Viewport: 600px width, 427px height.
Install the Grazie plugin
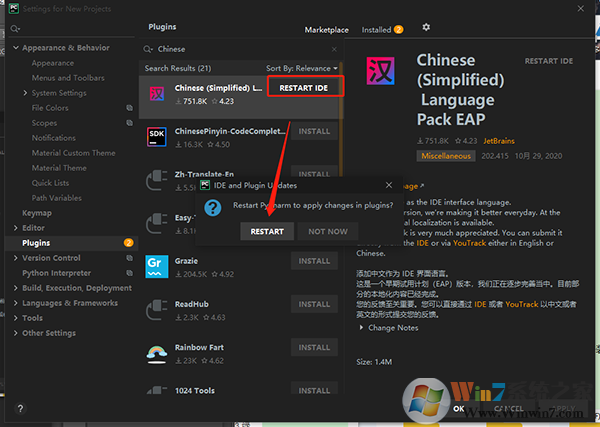coord(314,261)
